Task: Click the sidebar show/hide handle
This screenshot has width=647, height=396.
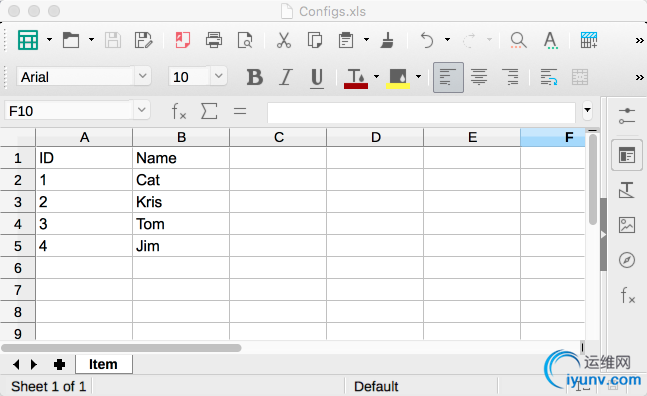Action: 603,235
